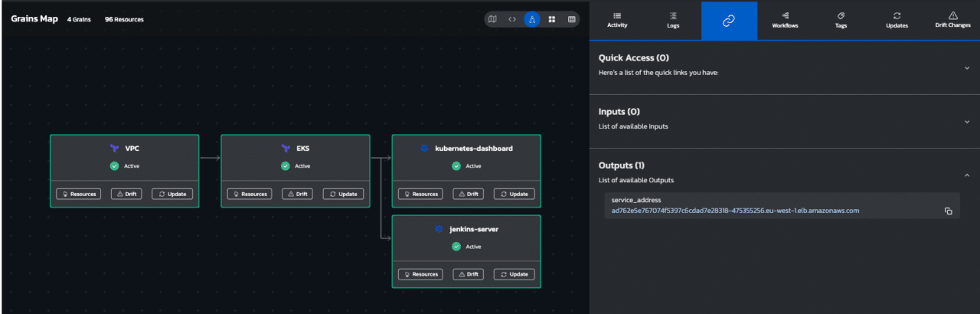Check Drift on the VPC grain
The image size is (980, 314).
[126, 194]
